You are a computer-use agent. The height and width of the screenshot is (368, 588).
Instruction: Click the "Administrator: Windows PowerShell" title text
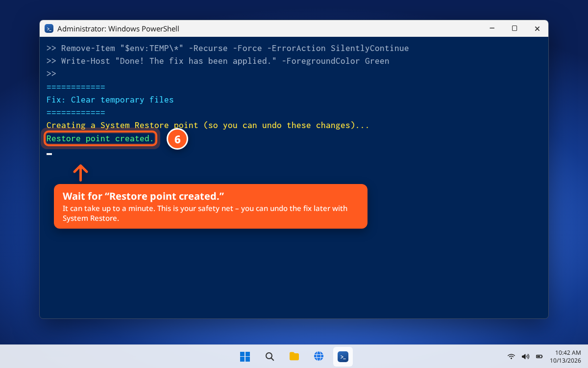pyautogui.click(x=118, y=29)
